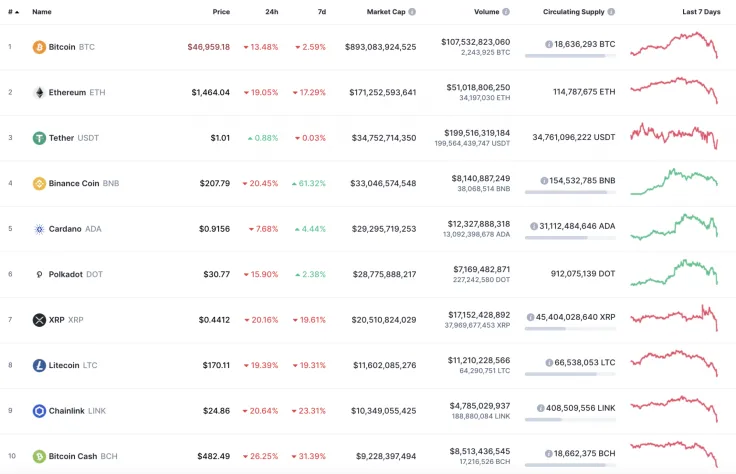Click the XRP black circle logo
Viewport: 736px width, 474px height.
39,320
